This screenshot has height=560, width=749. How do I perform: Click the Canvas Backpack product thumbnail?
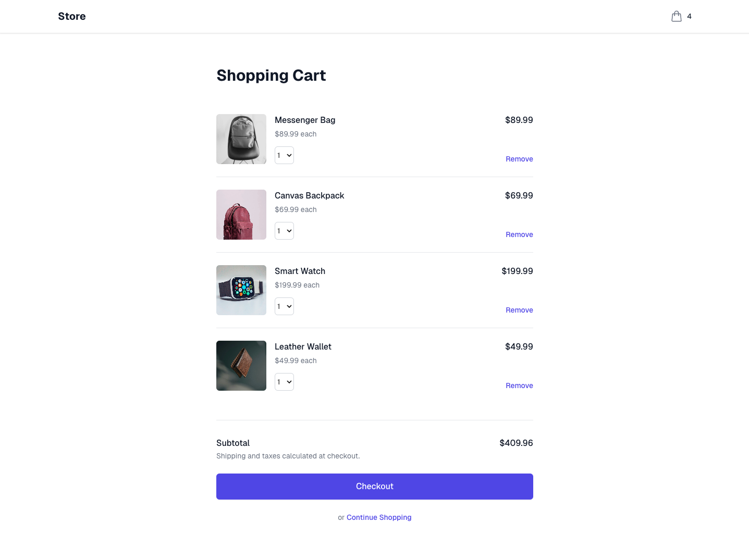pyautogui.click(x=241, y=215)
